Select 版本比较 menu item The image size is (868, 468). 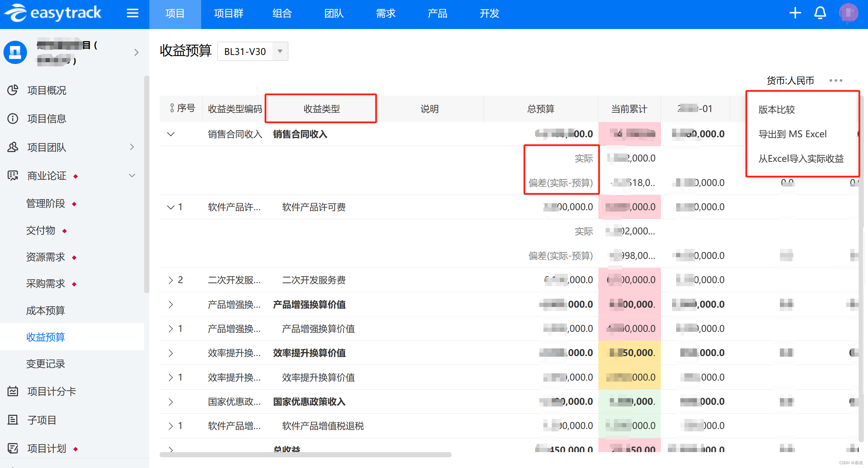pyautogui.click(x=777, y=110)
